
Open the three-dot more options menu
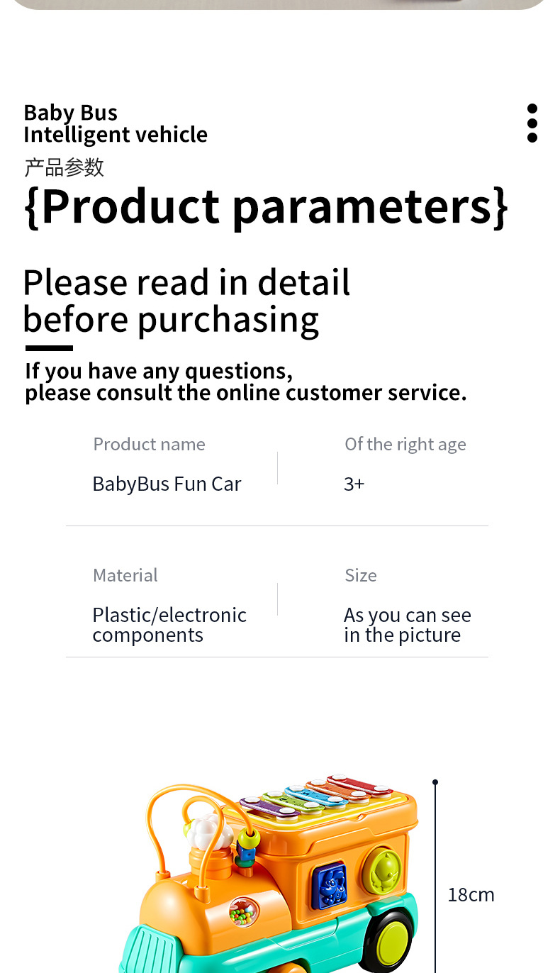pos(532,123)
